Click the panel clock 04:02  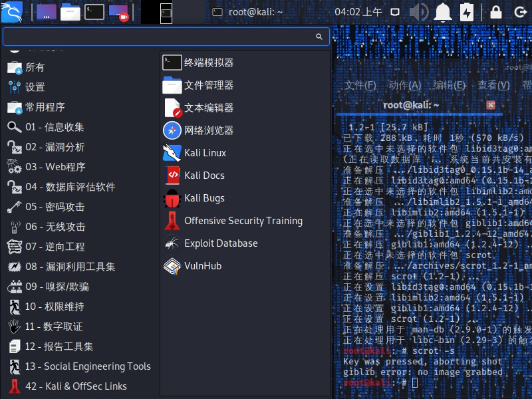click(x=358, y=12)
